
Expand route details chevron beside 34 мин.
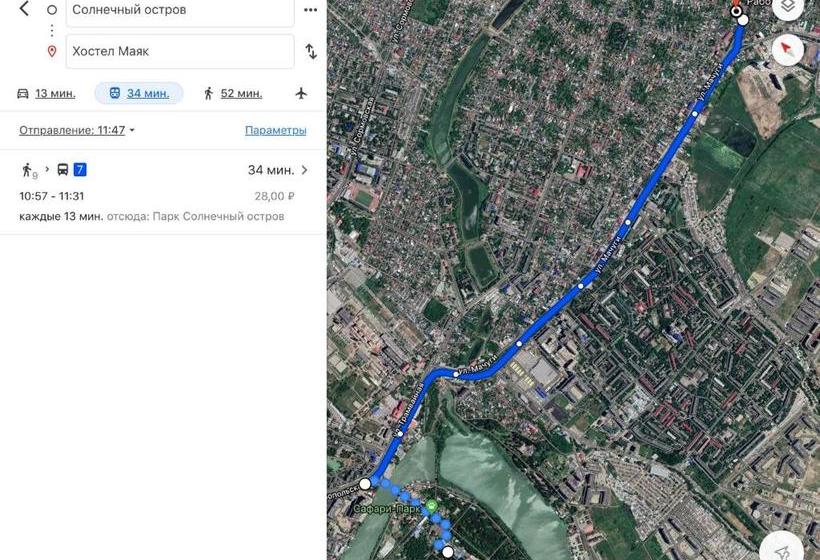click(x=304, y=170)
